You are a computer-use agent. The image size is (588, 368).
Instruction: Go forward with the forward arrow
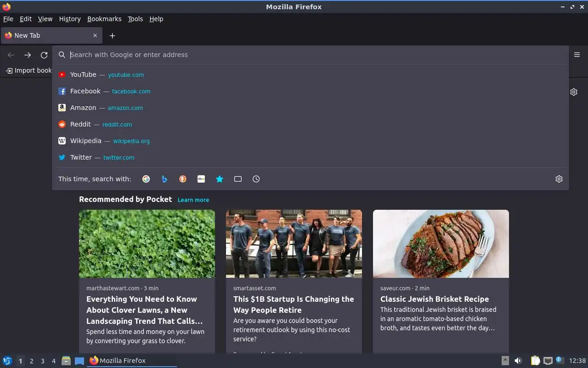(x=28, y=55)
